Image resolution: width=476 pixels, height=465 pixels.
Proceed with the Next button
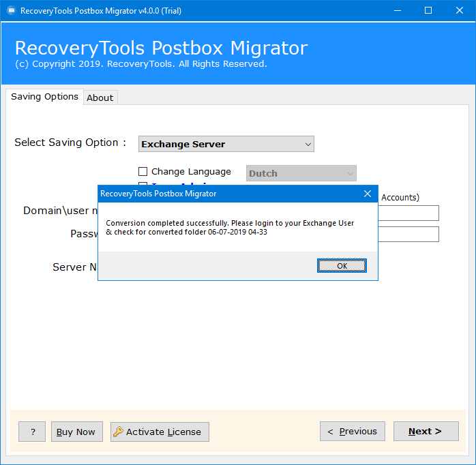426,431
